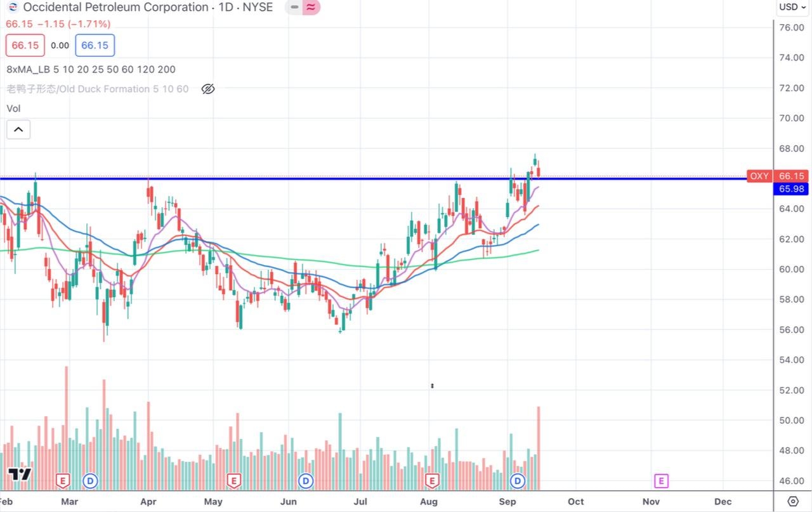Image resolution: width=812 pixels, height=512 pixels.
Task: Open the earnings marker in May
Action: click(233, 481)
